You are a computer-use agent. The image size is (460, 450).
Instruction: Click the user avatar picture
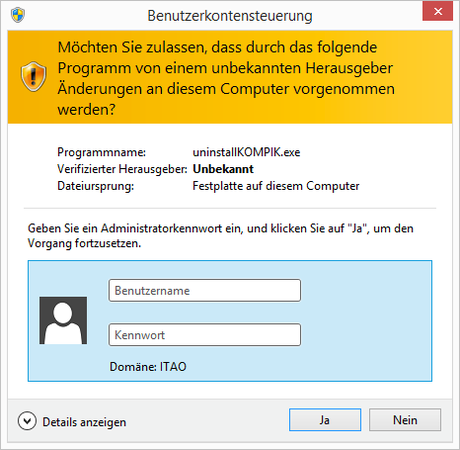[63, 320]
